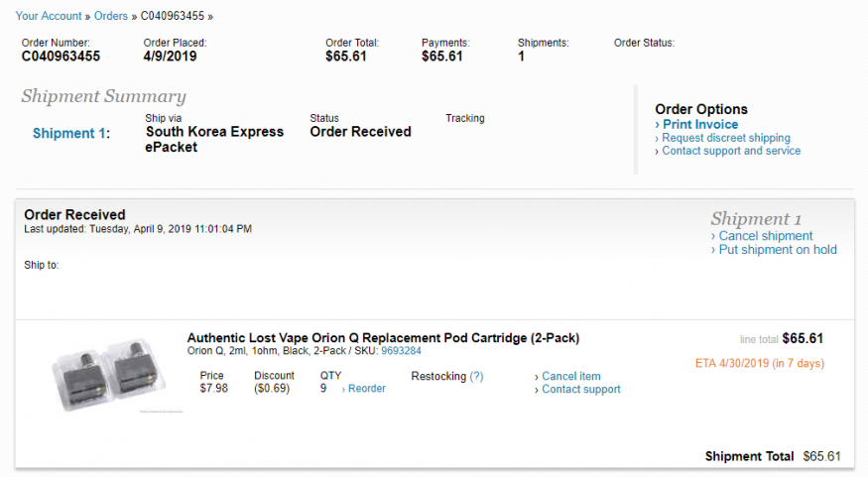Select order number C040963455 text
The width and height of the screenshot is (868, 477).
pyautogui.click(x=61, y=57)
